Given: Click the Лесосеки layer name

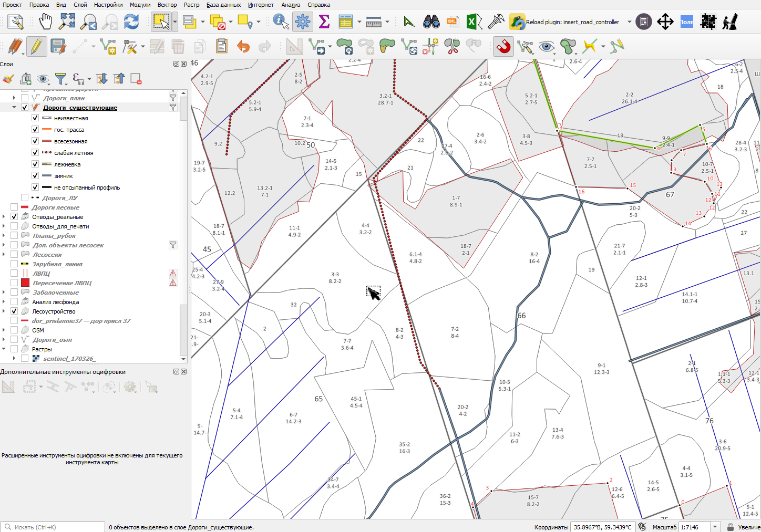Looking at the screenshot, I should [x=47, y=254].
